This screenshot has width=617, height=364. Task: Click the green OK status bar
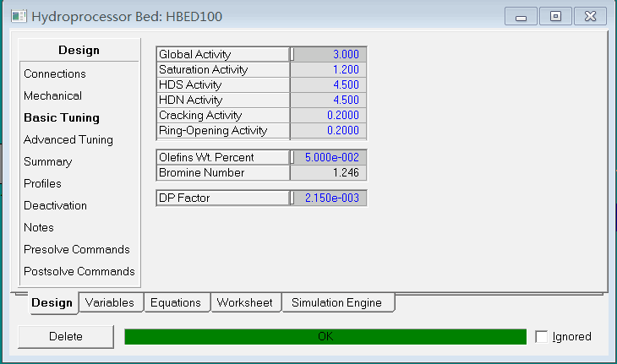coord(325,336)
